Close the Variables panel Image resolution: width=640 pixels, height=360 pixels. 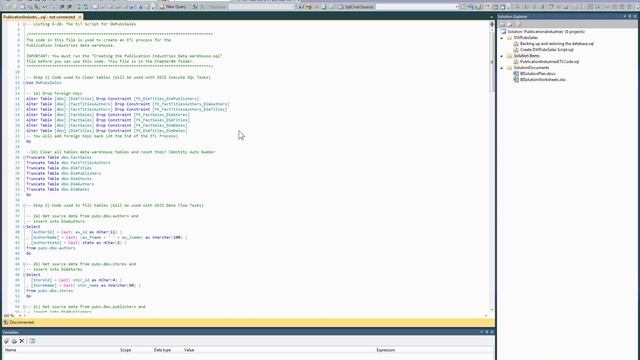(492, 332)
